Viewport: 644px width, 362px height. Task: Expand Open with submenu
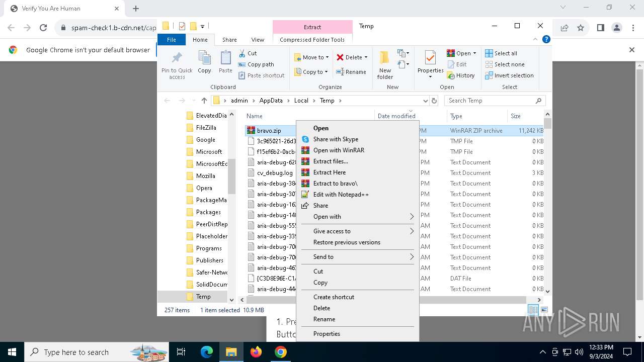(358, 217)
